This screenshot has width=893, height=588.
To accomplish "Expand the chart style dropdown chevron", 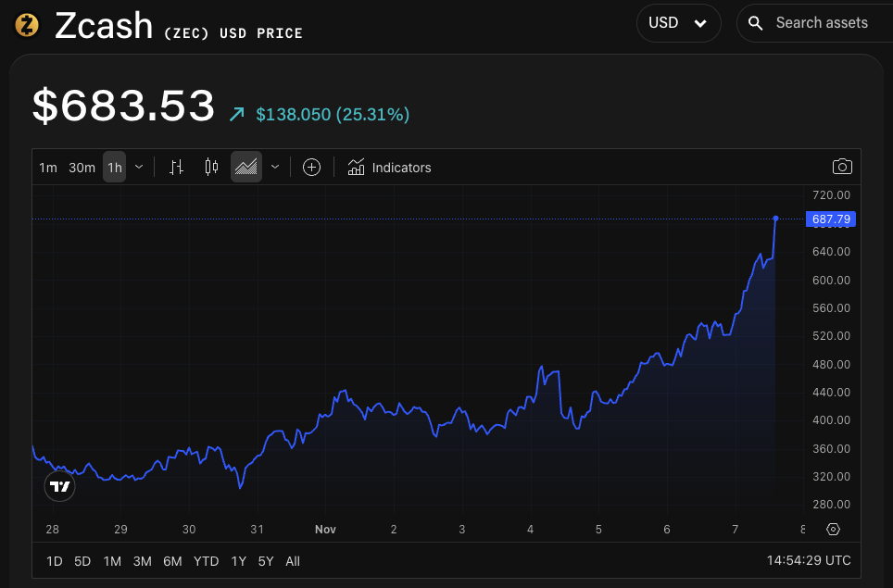I will point(274,168).
